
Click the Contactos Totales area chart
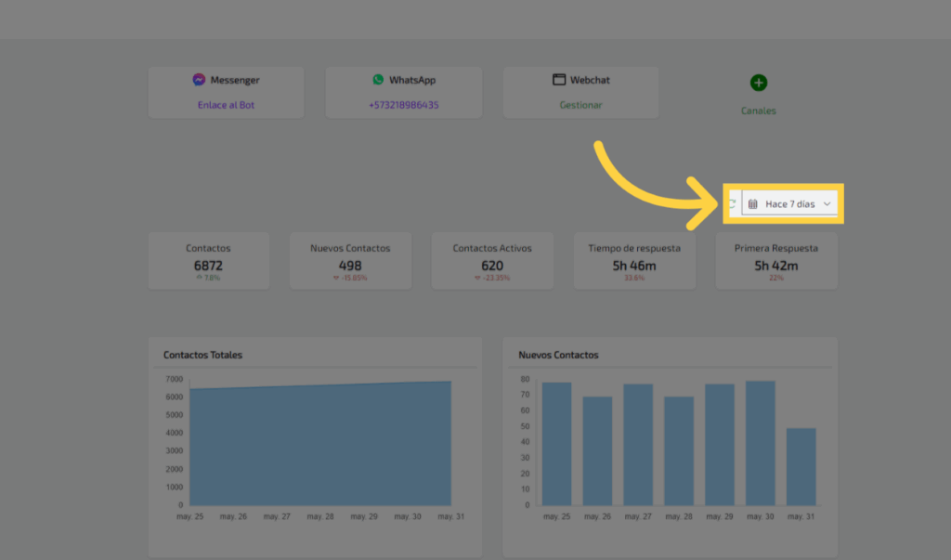pyautogui.click(x=320, y=446)
